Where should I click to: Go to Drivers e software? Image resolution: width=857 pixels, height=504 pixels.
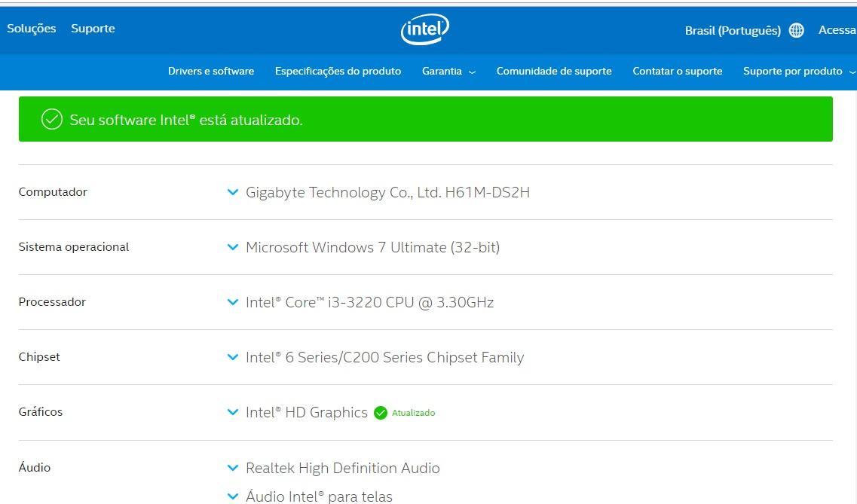pyautogui.click(x=211, y=71)
